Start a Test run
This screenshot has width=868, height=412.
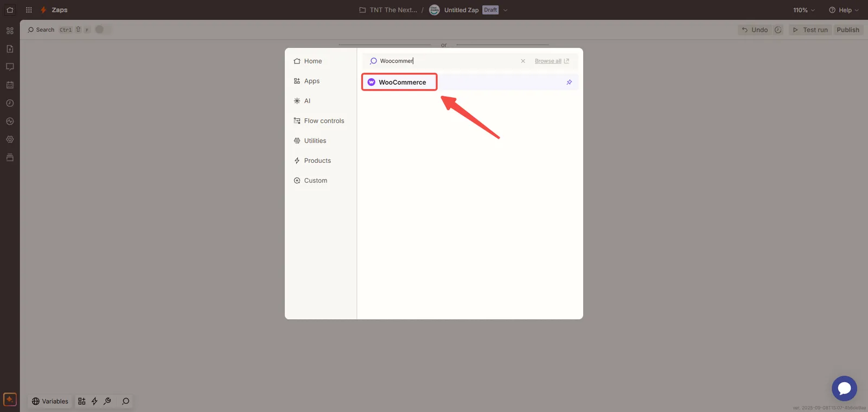coord(810,30)
